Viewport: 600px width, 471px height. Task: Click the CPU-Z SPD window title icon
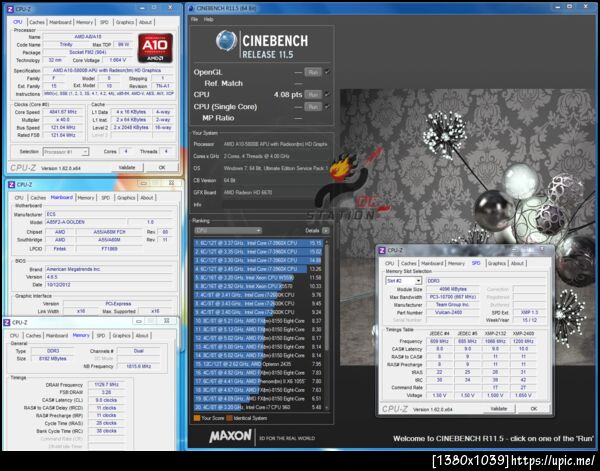click(382, 250)
